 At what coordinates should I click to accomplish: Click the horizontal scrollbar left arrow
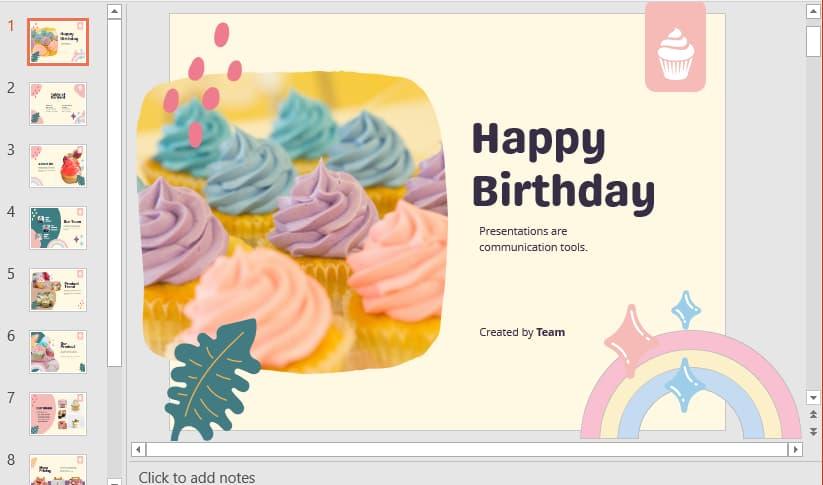tap(138, 449)
